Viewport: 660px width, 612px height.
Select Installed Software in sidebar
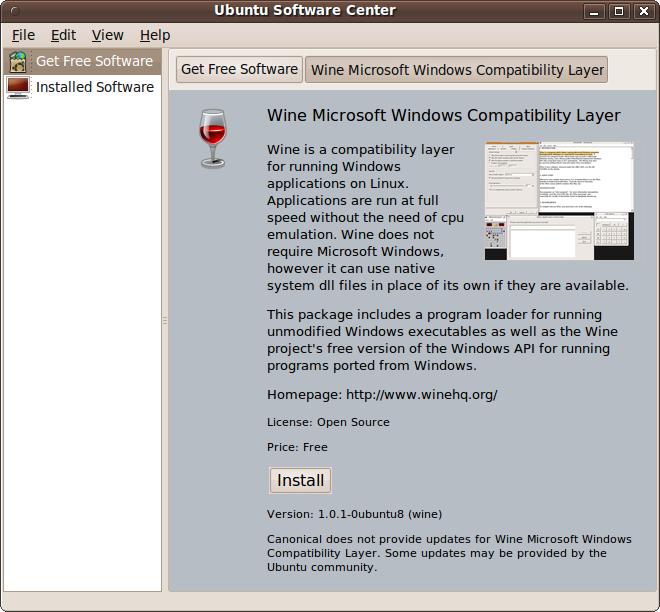tap(82, 87)
